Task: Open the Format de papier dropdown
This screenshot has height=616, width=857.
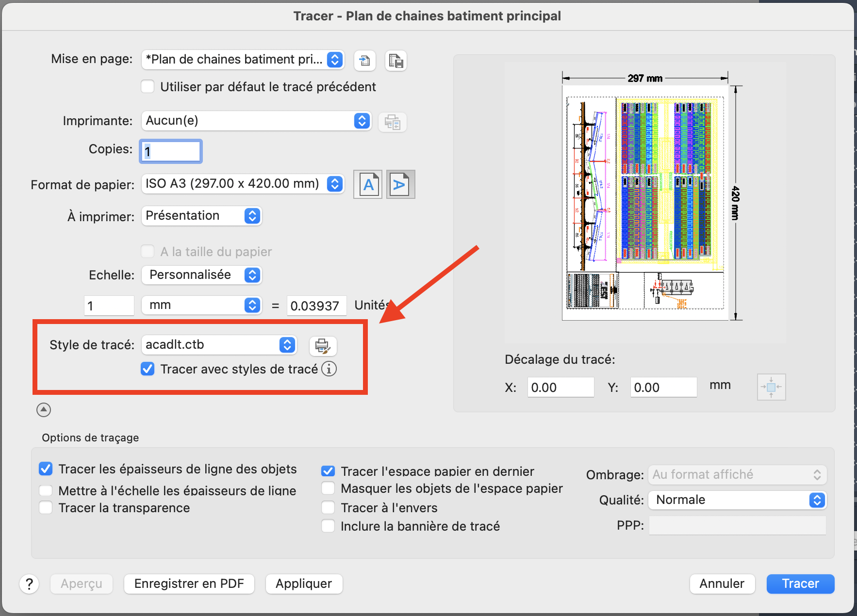Action: (243, 184)
